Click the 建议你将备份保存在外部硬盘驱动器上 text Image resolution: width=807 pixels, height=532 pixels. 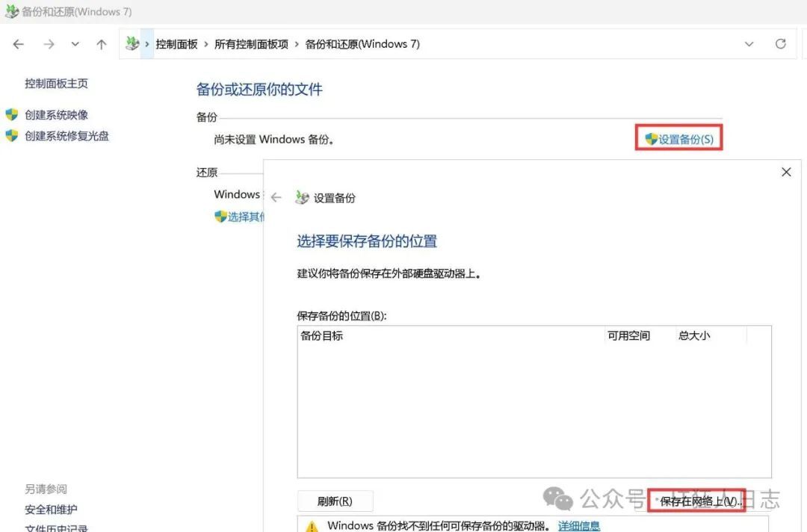click(x=389, y=273)
